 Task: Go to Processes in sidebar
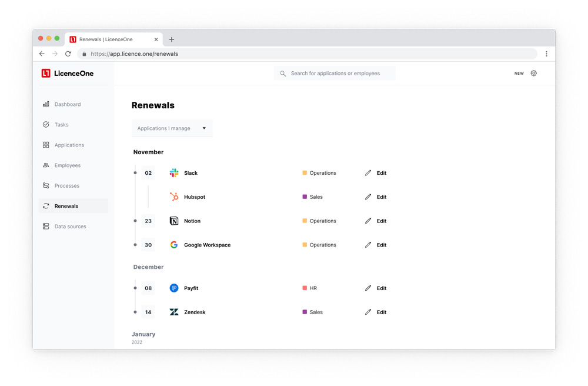click(x=67, y=186)
